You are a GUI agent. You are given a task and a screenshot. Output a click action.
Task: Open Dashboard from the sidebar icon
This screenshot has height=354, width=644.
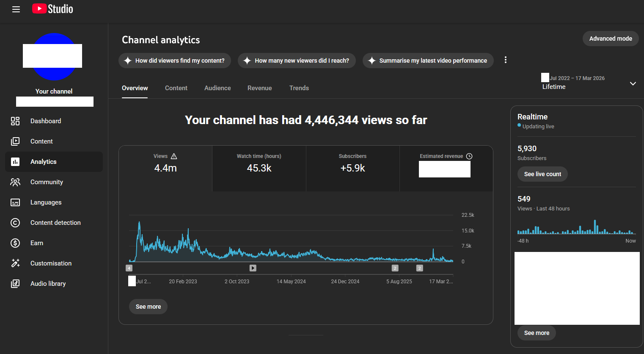(15, 121)
